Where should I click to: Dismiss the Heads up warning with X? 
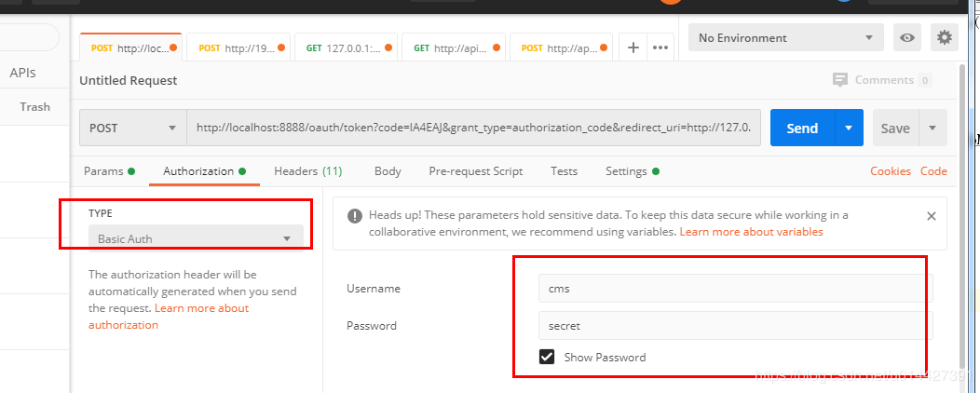[931, 215]
